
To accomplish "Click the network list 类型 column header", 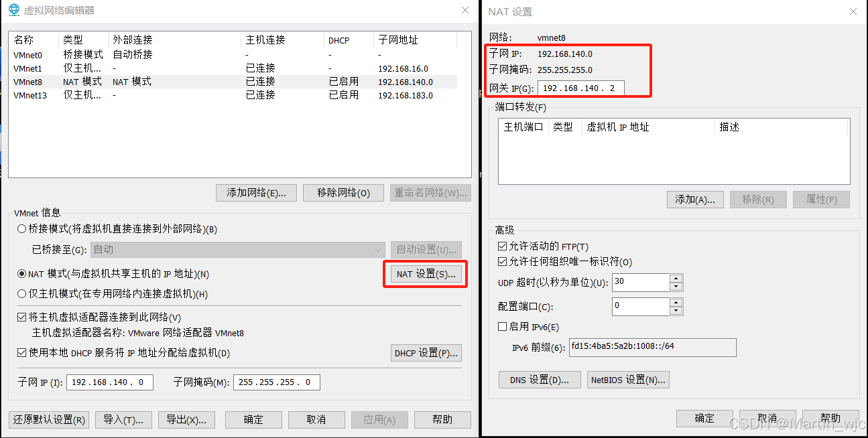I will [x=83, y=40].
